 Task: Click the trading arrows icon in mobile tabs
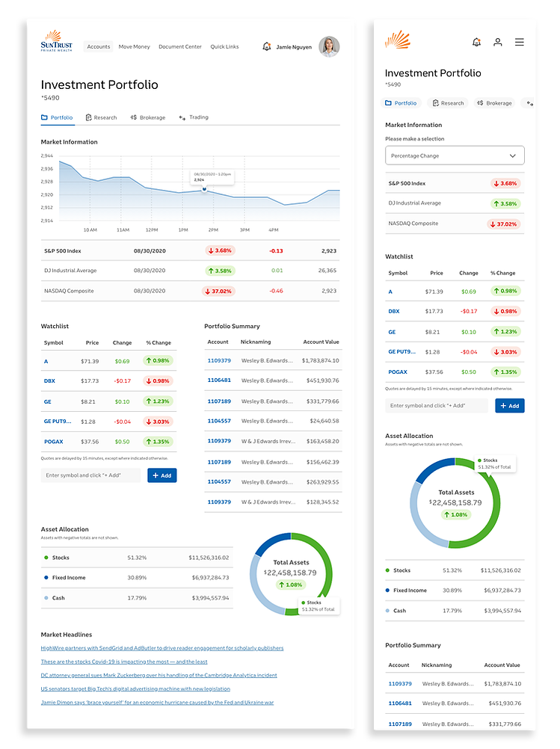tap(529, 102)
